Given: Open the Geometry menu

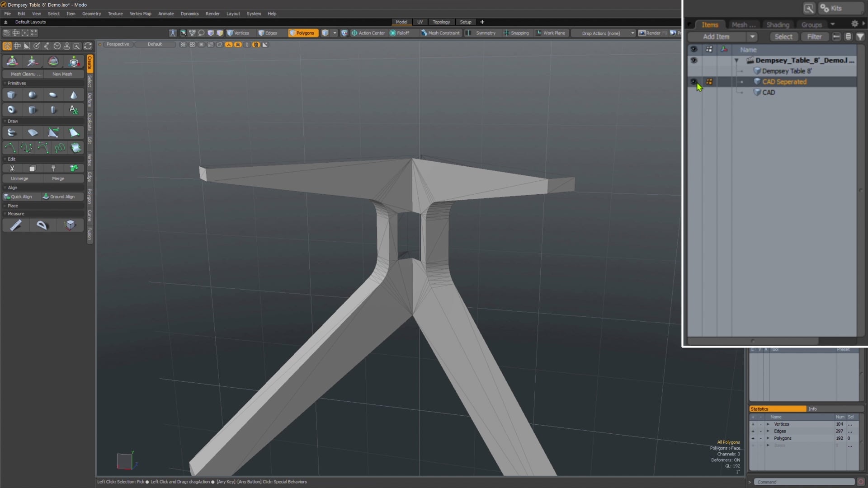Looking at the screenshot, I should click(91, 14).
